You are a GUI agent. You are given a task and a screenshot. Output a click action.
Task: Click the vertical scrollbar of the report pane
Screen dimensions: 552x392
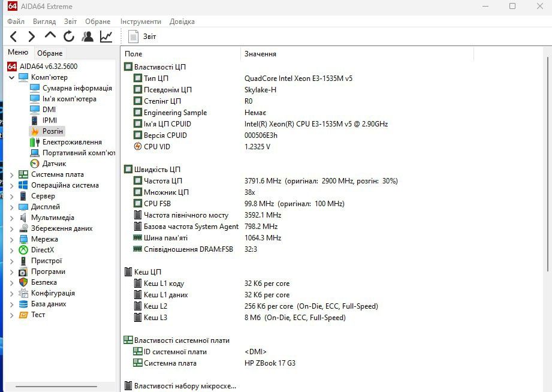[548, 164]
